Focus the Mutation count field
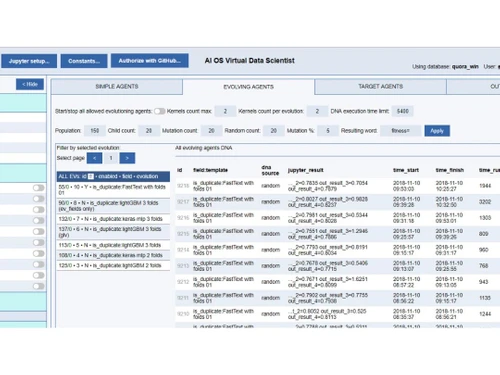 (x=211, y=131)
